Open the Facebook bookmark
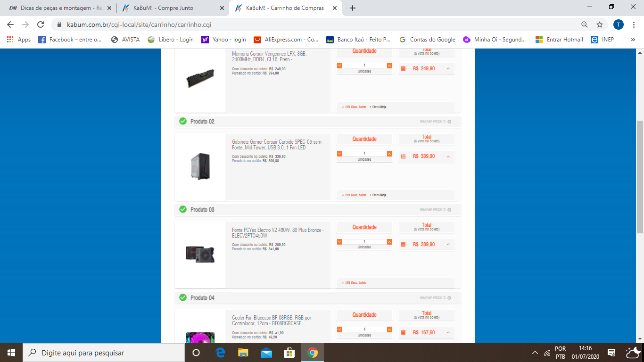Screen dimensions: 644x362 click(70, 40)
